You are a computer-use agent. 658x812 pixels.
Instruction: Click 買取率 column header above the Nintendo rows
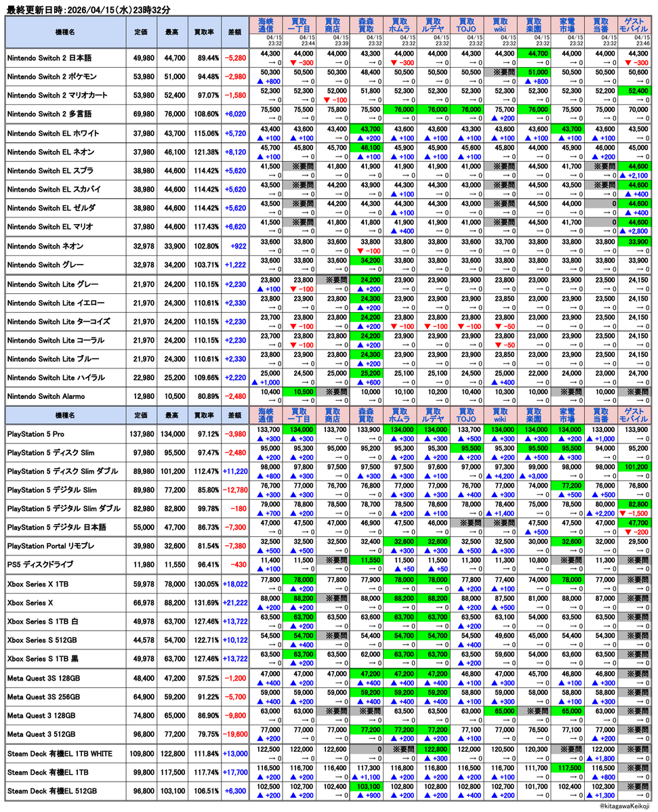click(x=204, y=32)
